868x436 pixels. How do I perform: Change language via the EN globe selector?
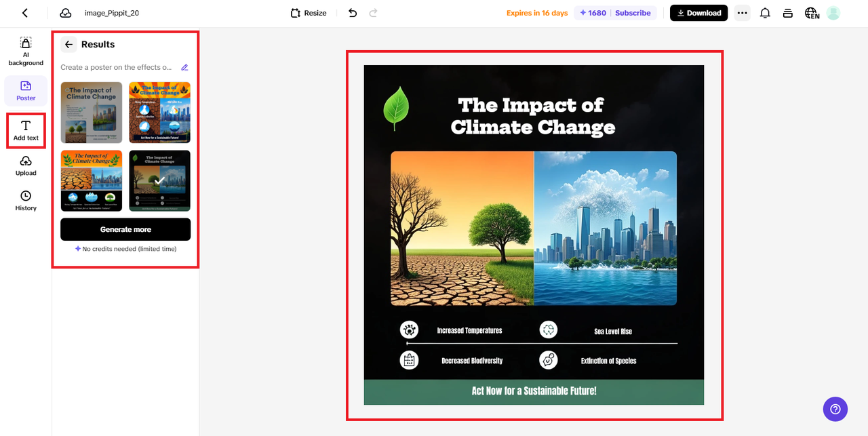(x=811, y=12)
